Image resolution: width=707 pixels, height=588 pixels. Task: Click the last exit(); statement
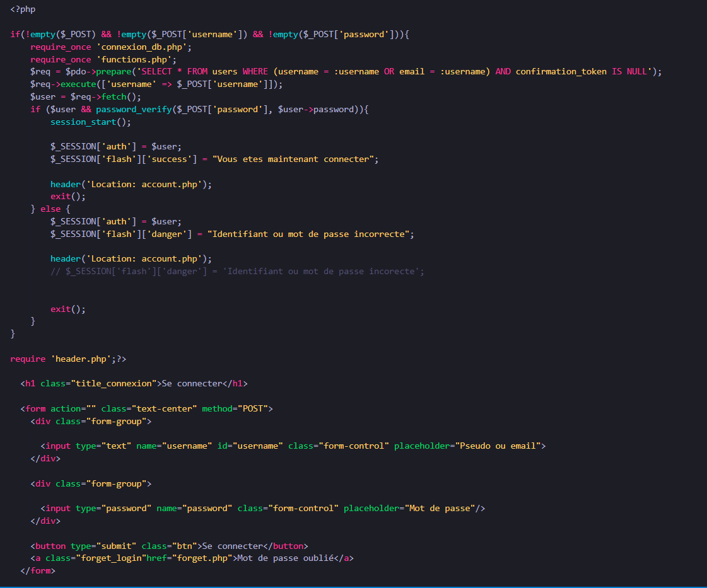(x=68, y=309)
